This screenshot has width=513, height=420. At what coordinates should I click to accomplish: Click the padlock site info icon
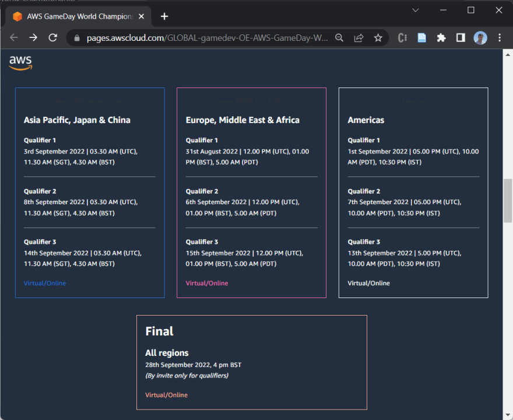coord(77,38)
